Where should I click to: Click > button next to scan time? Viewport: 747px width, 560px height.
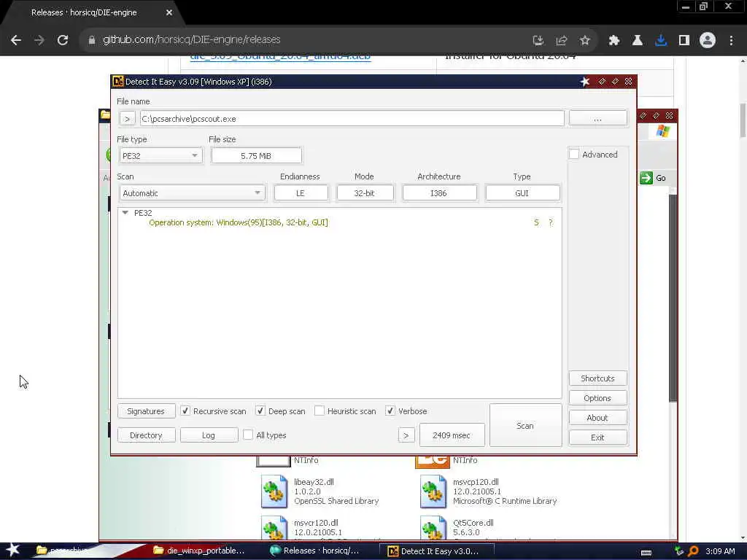click(x=406, y=435)
